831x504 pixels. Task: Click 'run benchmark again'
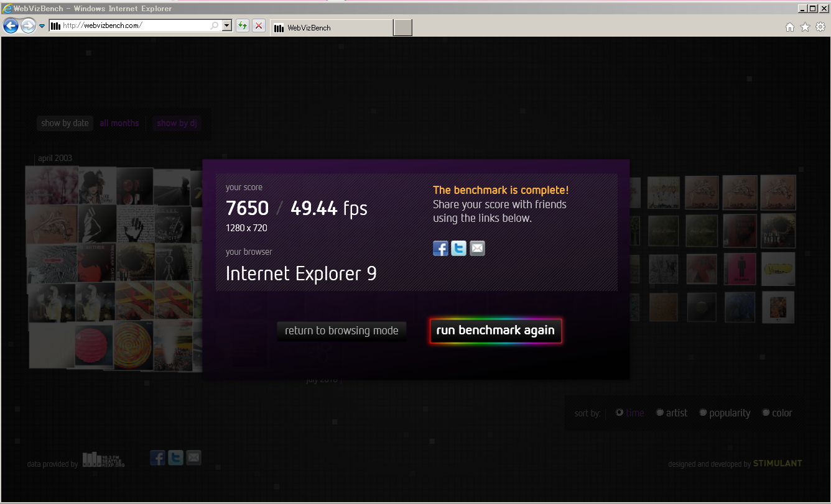tap(496, 331)
